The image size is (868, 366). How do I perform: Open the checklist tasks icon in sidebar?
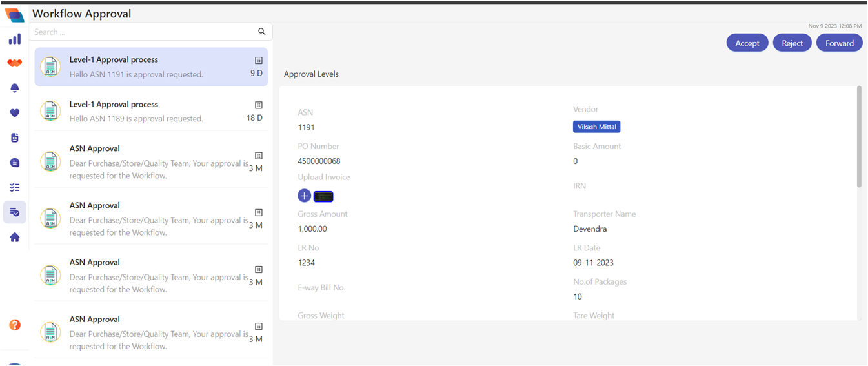pos(14,187)
